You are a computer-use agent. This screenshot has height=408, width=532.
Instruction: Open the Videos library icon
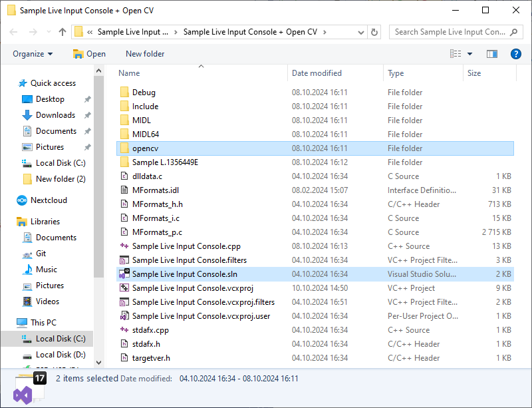[27, 302]
